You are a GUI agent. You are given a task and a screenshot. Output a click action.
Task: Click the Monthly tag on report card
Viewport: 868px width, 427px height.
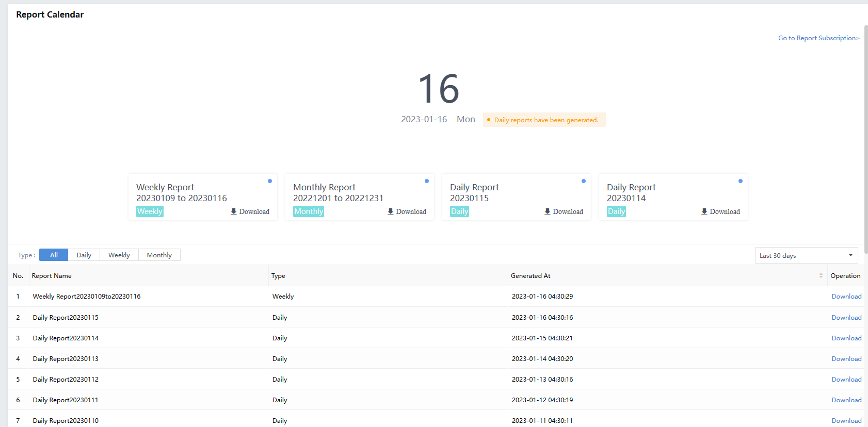(x=309, y=211)
